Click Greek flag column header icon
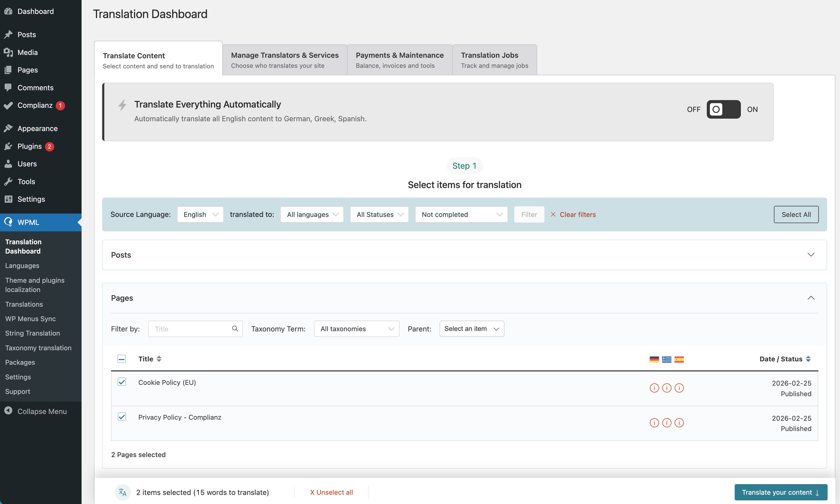The height and width of the screenshot is (504, 840). click(666, 359)
